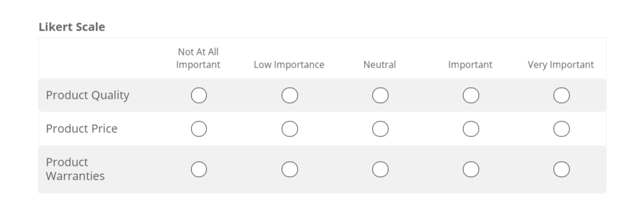Viewport: 644px width, 215px height.
Task: Select Important for Product Warranties
Action: pyautogui.click(x=471, y=169)
